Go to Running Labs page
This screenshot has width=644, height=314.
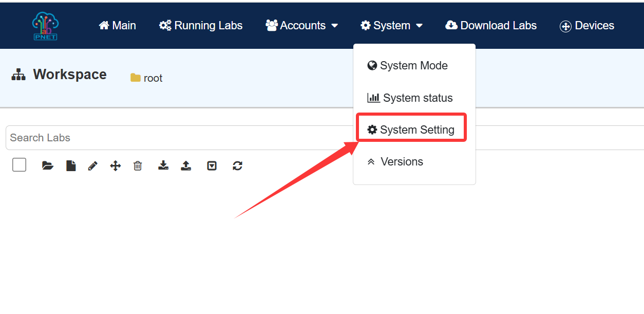pyautogui.click(x=201, y=26)
